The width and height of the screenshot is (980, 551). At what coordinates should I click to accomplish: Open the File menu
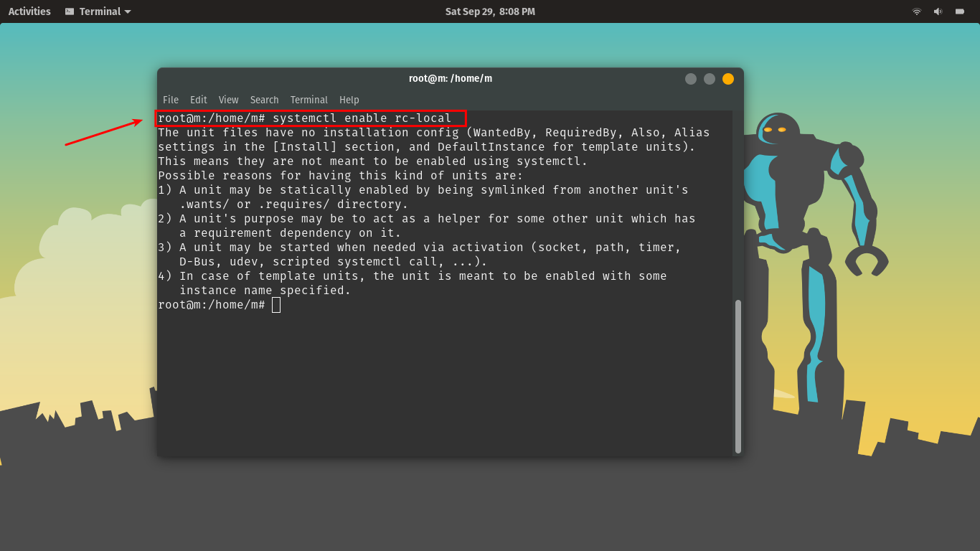tap(171, 100)
